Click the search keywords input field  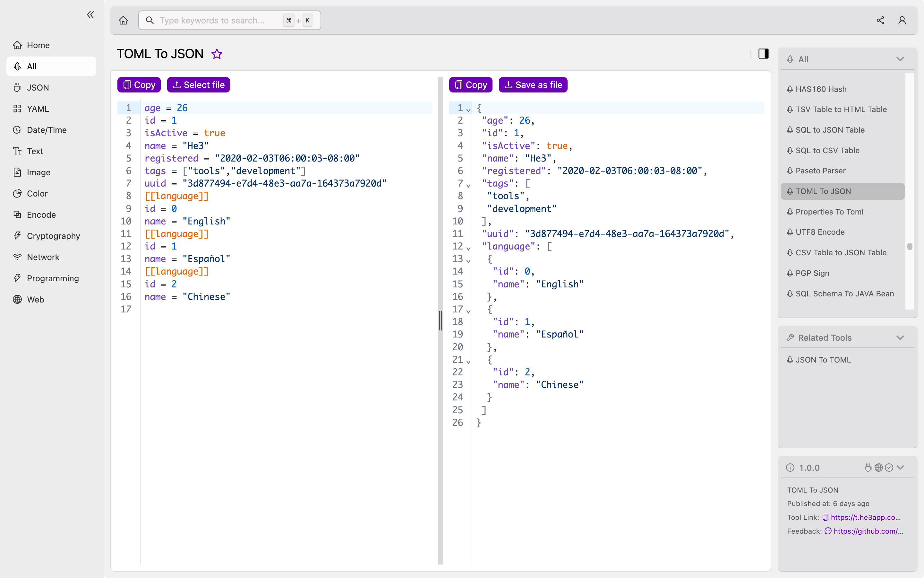(229, 20)
